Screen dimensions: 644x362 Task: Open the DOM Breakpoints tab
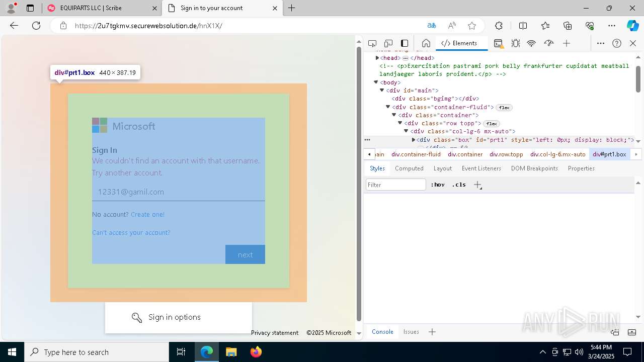pos(534,168)
